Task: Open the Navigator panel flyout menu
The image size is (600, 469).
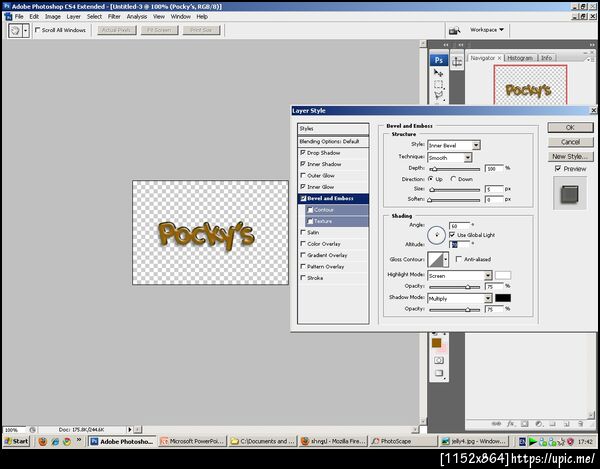Action: pos(589,59)
